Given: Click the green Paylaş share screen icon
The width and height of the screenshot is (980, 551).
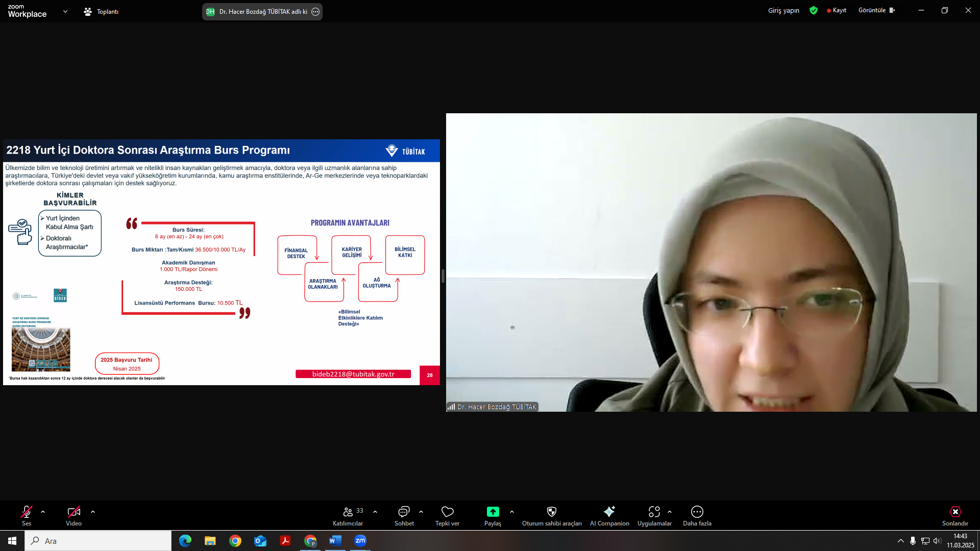Looking at the screenshot, I should coord(493,512).
